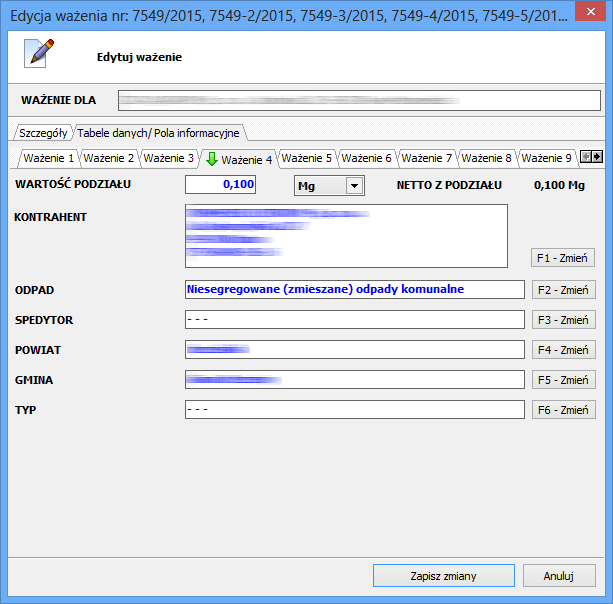Select the Ważenie 6 tab

tap(366, 158)
